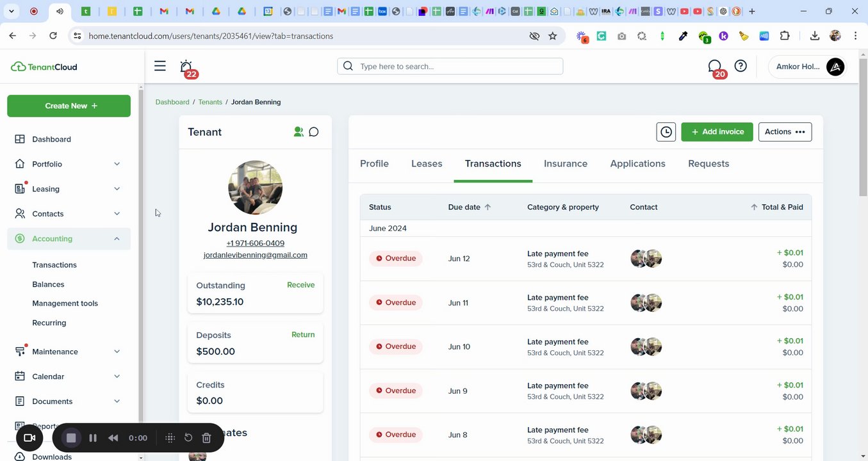Click the account avatar with A logo
Image resolution: width=868 pixels, height=461 pixels.
pos(835,67)
